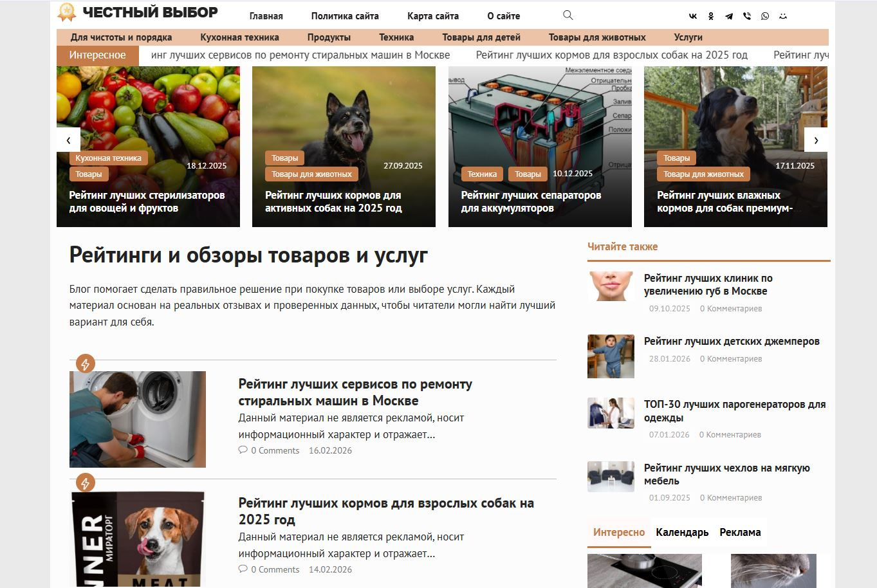The image size is (877, 588).
Task: Open the Viber phone icon
Action: click(x=747, y=16)
